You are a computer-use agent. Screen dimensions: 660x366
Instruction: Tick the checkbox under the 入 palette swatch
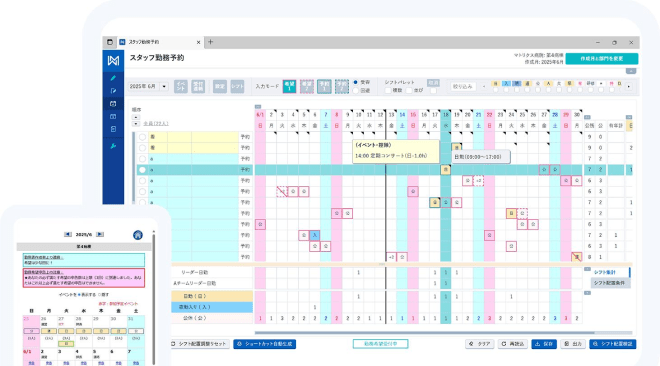506,90
